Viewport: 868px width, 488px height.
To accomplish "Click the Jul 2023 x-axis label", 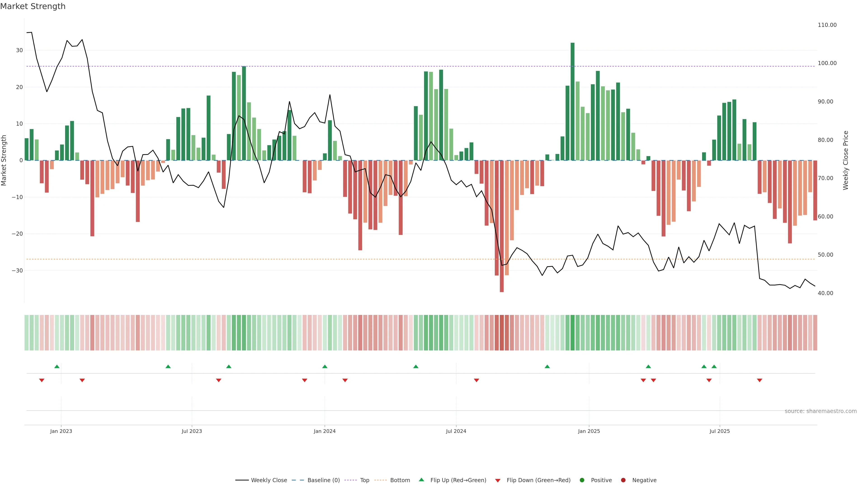I will 192,431.
